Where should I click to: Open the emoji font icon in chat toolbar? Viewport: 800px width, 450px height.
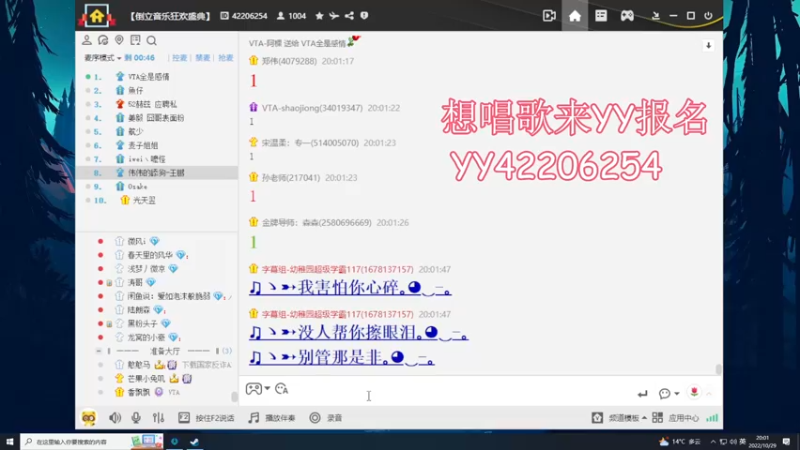[282, 389]
